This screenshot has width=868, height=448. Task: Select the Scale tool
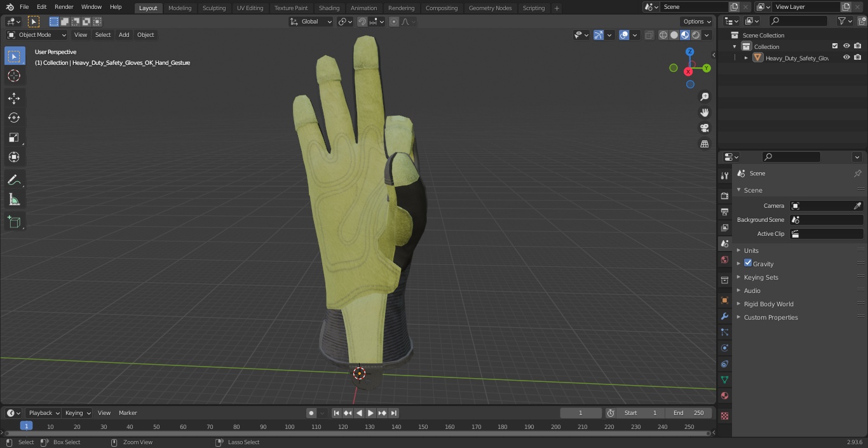pos(14,137)
